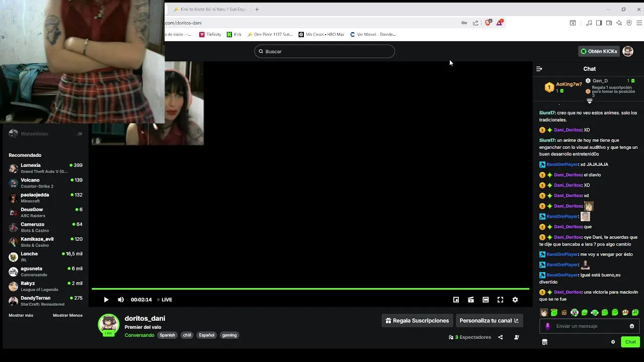Send message with green Chat button
The image size is (644, 362).
tap(630, 342)
